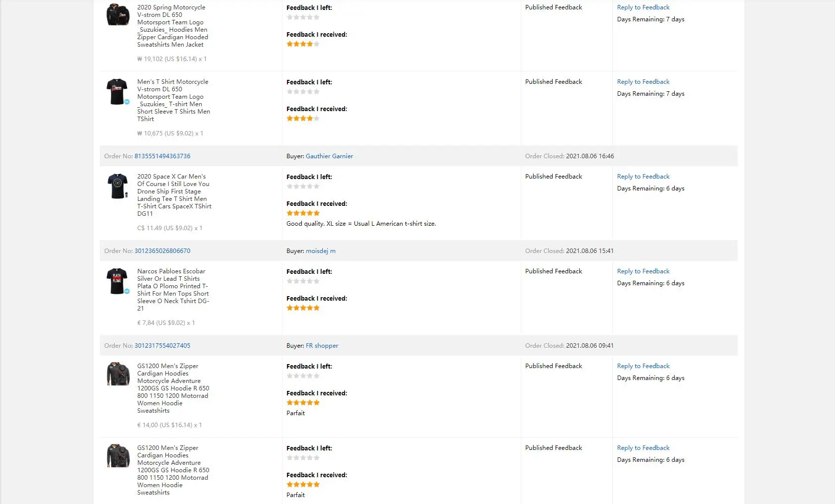Click the FR shopper buyer link
Image resolution: width=835 pixels, height=504 pixels.
pos(322,346)
